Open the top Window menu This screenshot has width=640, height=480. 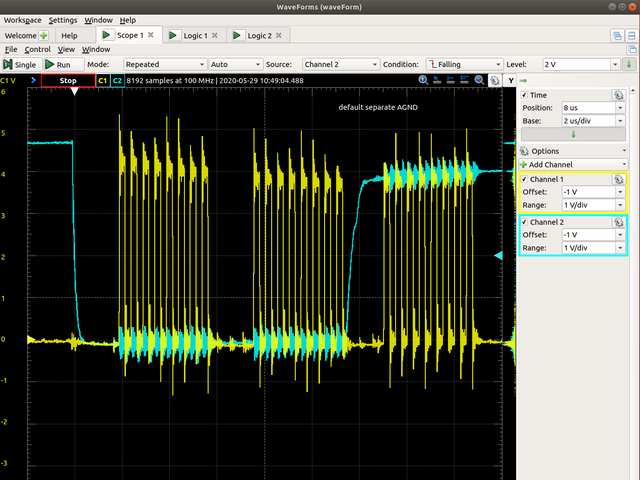[x=98, y=20]
